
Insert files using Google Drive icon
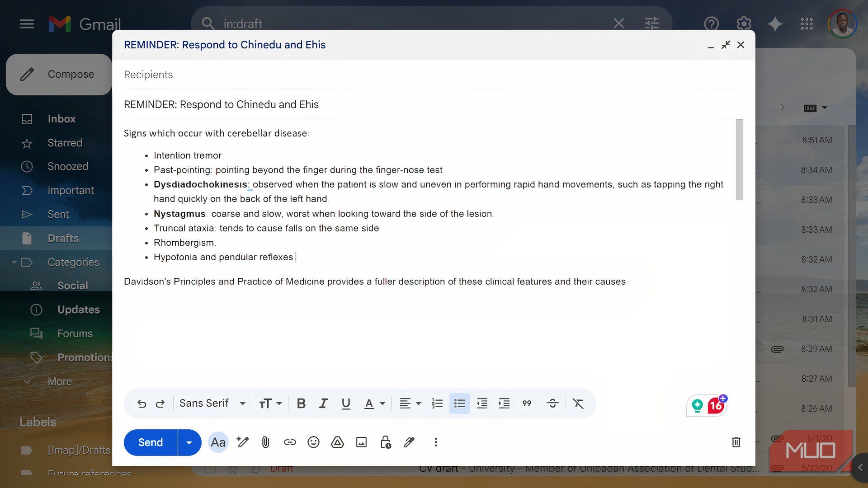[x=337, y=442]
